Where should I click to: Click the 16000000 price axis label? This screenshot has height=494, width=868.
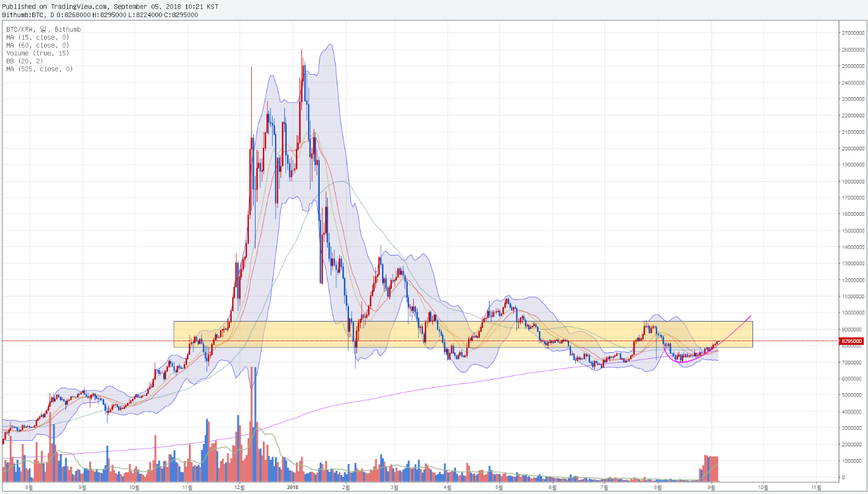point(853,214)
